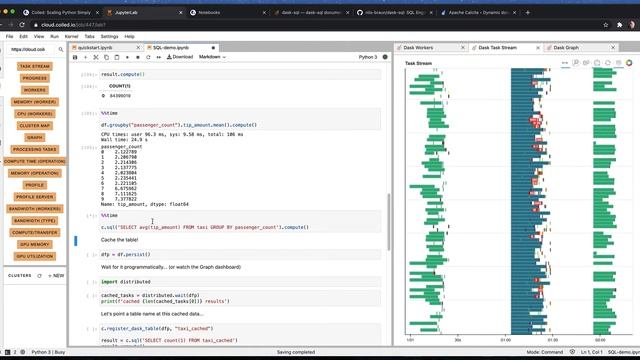The height and width of the screenshot is (360, 640).
Task: Open the View menu
Action: coord(39,36)
